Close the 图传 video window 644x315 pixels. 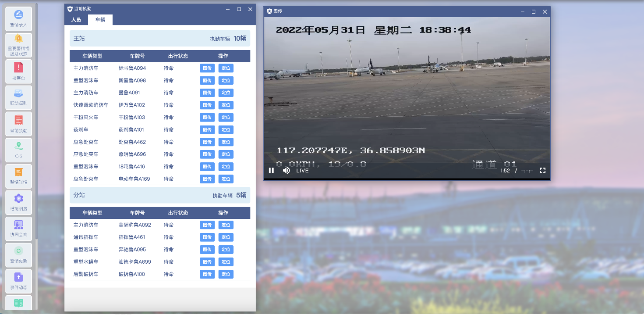[x=545, y=11]
